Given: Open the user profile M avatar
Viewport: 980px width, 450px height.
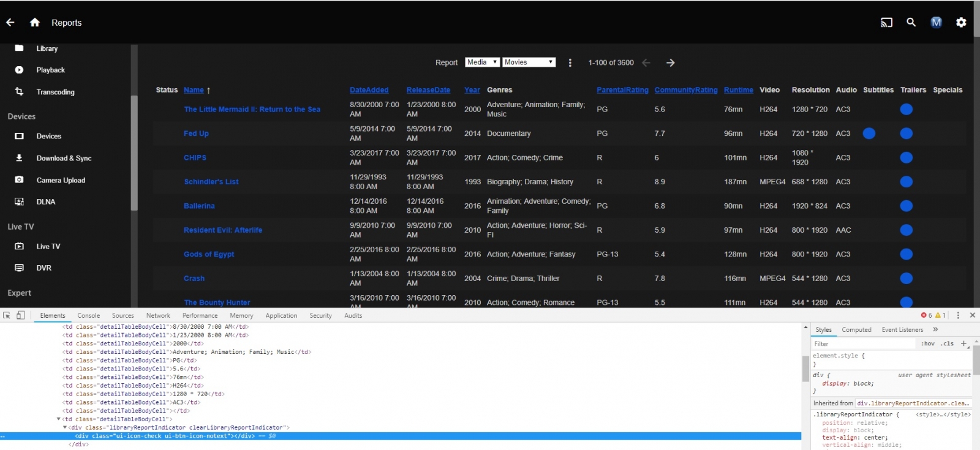Looking at the screenshot, I should [x=936, y=23].
